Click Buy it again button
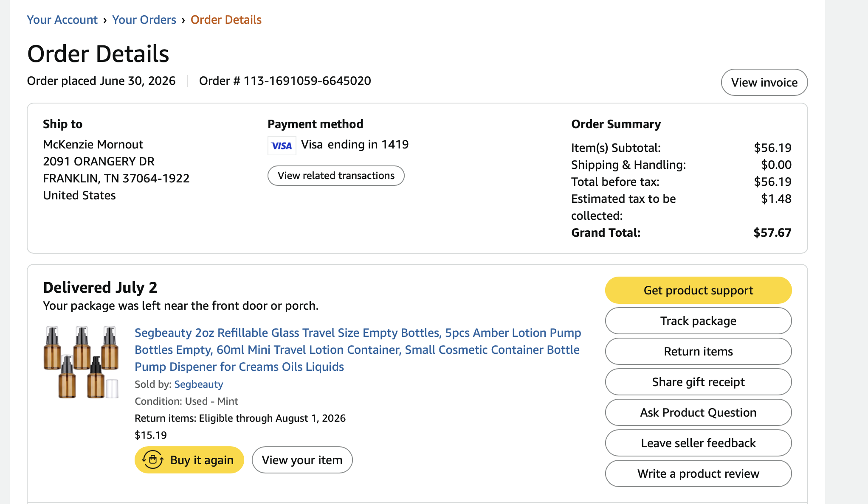 (189, 460)
